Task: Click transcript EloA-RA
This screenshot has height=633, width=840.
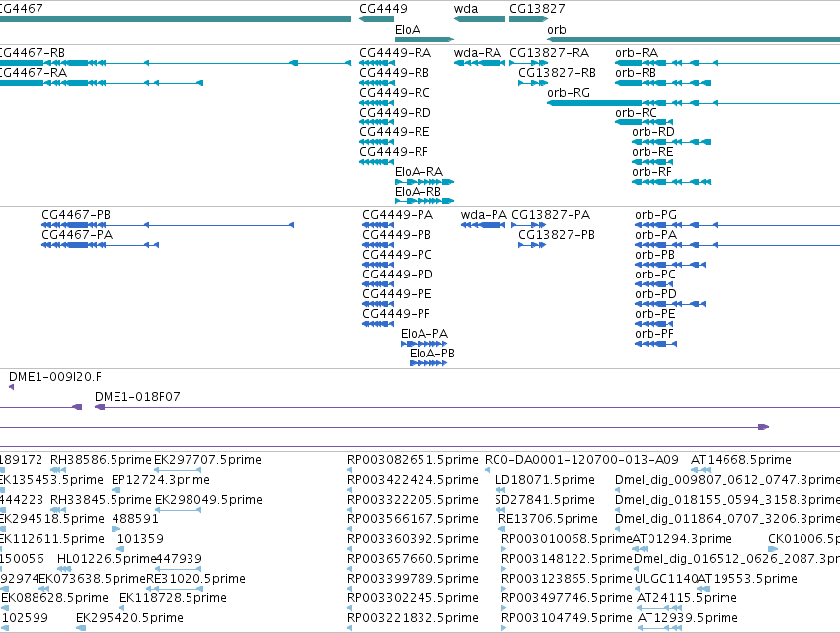Action: (424, 182)
